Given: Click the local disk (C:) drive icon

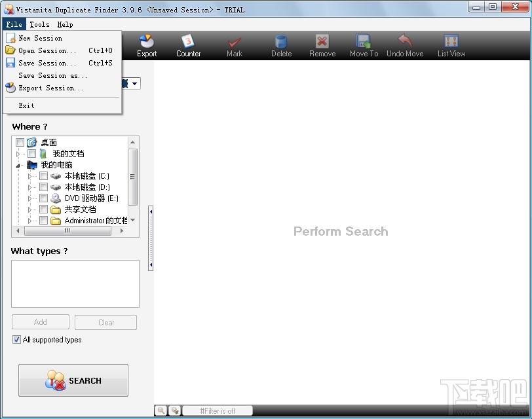Looking at the screenshot, I should tap(56, 176).
